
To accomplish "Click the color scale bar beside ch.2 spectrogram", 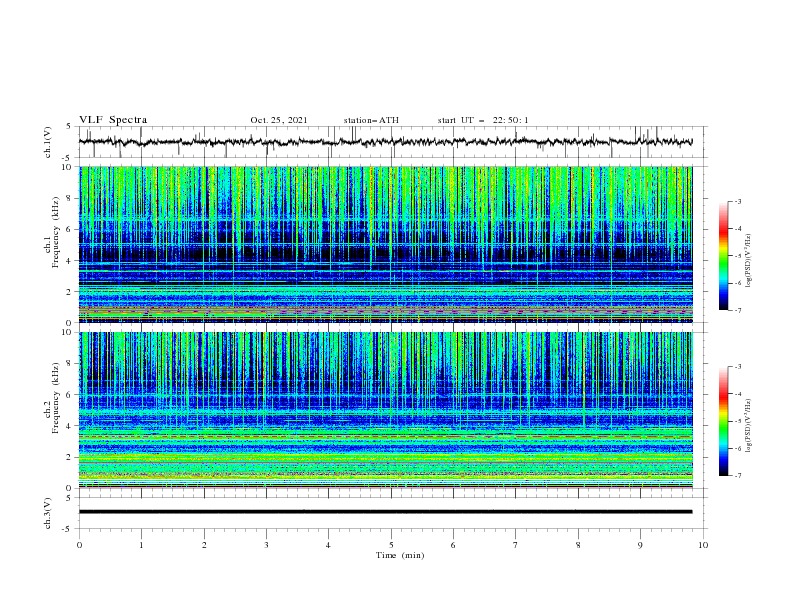I will click(x=723, y=421).
